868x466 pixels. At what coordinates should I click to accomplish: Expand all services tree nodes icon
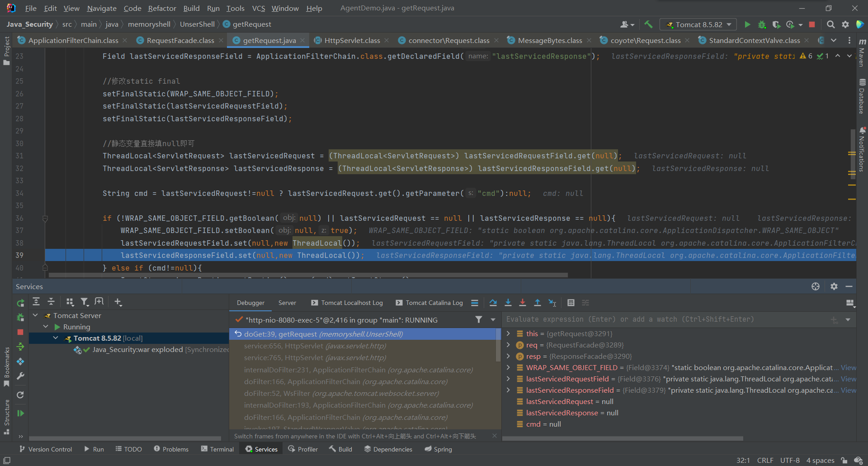(x=36, y=301)
